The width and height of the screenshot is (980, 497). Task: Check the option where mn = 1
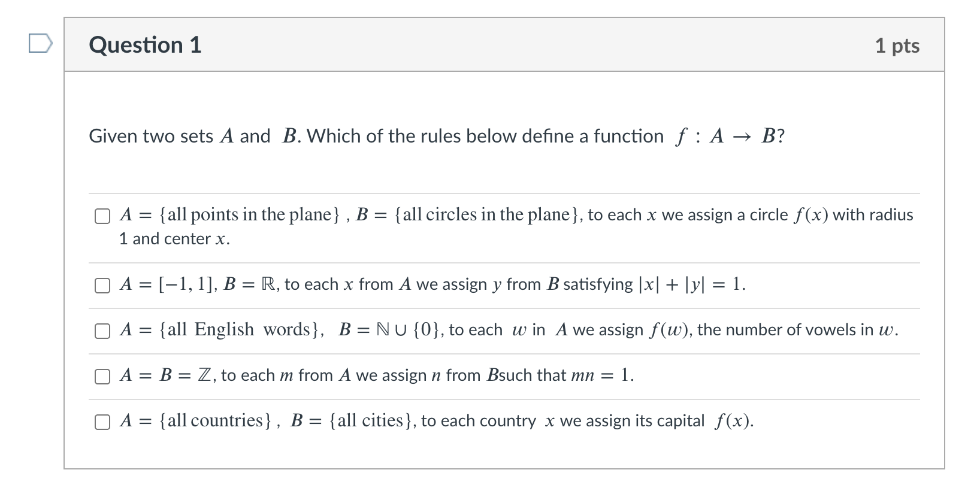pyautogui.click(x=102, y=377)
